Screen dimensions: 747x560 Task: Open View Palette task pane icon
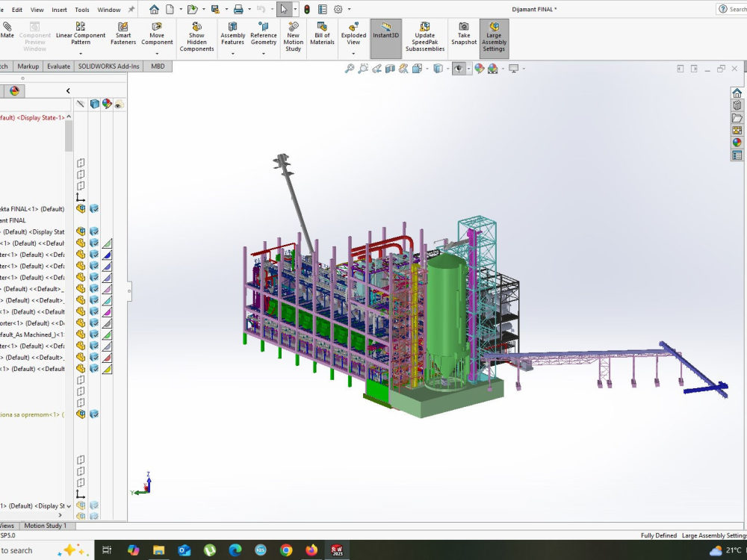(737, 130)
